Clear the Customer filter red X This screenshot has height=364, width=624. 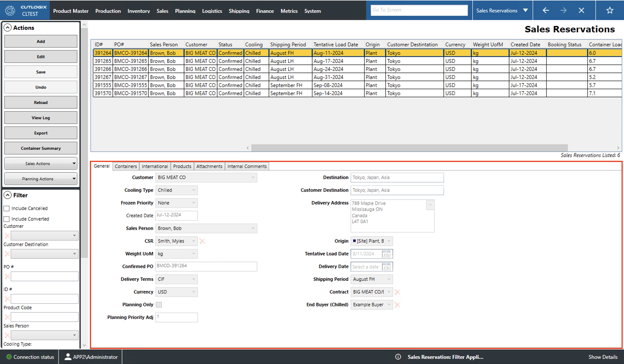point(7,236)
